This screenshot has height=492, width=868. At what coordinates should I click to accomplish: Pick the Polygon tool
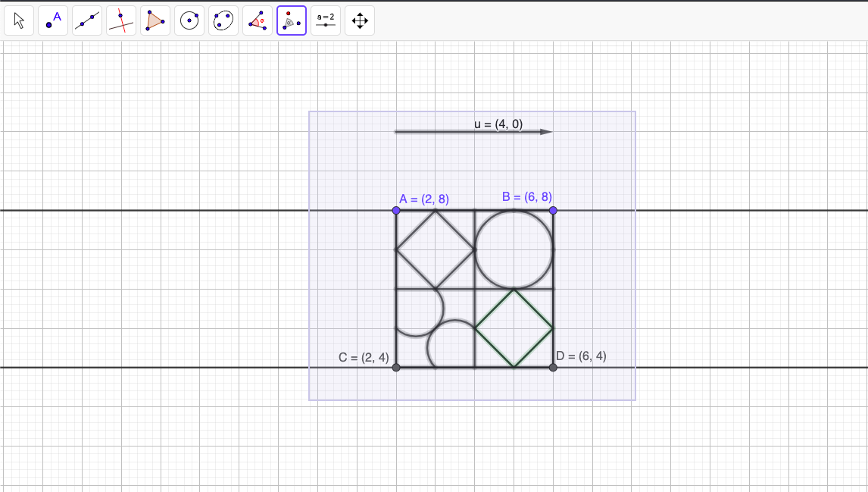point(155,20)
